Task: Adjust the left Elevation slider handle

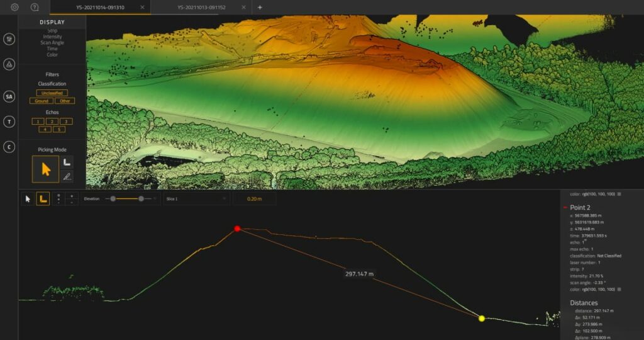Action: coord(113,198)
